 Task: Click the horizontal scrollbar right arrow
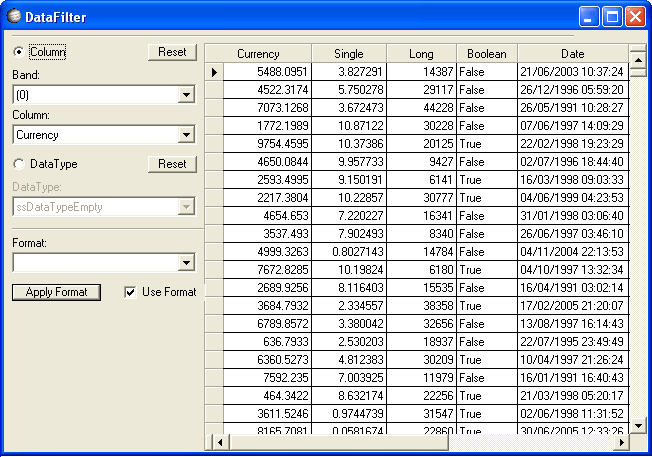(x=621, y=442)
